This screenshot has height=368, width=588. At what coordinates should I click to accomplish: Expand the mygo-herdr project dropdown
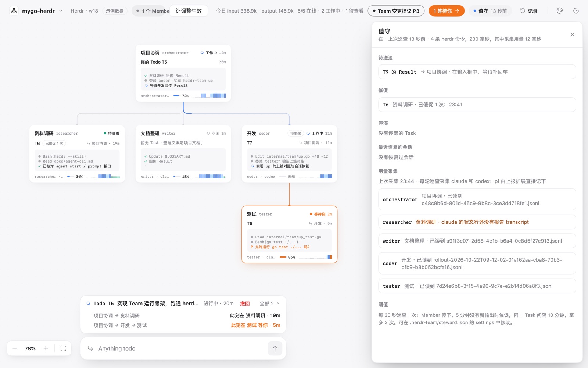(61, 11)
